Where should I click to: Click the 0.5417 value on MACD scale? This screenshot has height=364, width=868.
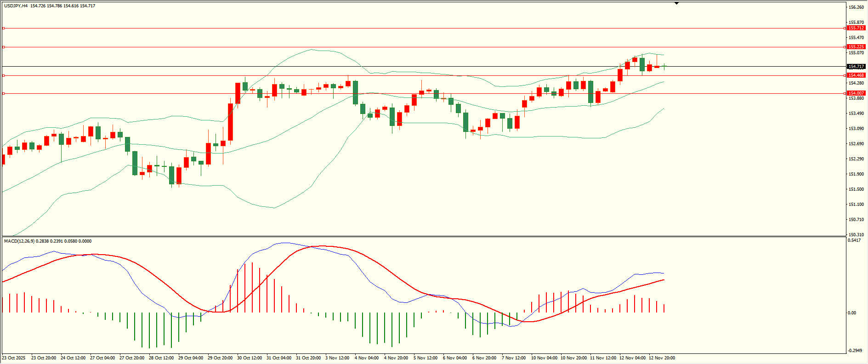pyautogui.click(x=854, y=240)
